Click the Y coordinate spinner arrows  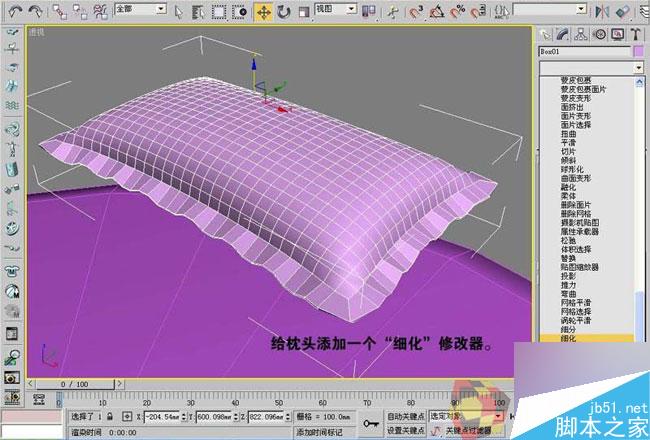tap(236, 416)
